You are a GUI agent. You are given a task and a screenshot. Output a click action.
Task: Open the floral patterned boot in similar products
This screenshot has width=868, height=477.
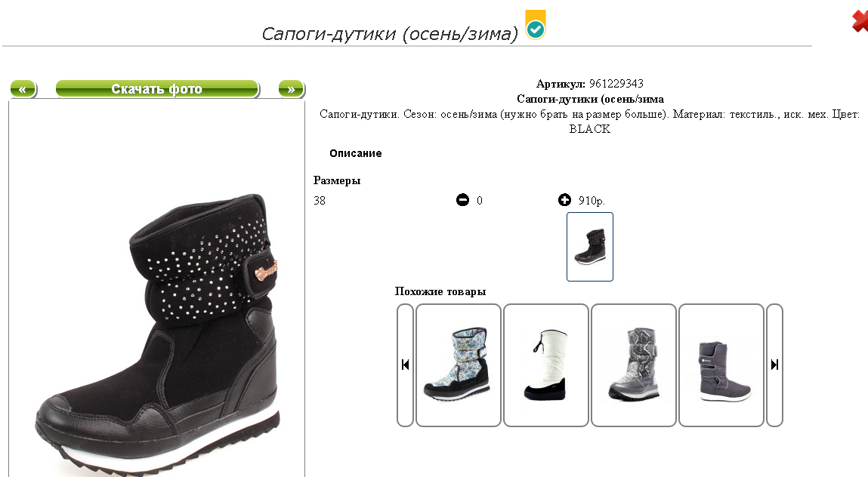pyautogui.click(x=459, y=365)
